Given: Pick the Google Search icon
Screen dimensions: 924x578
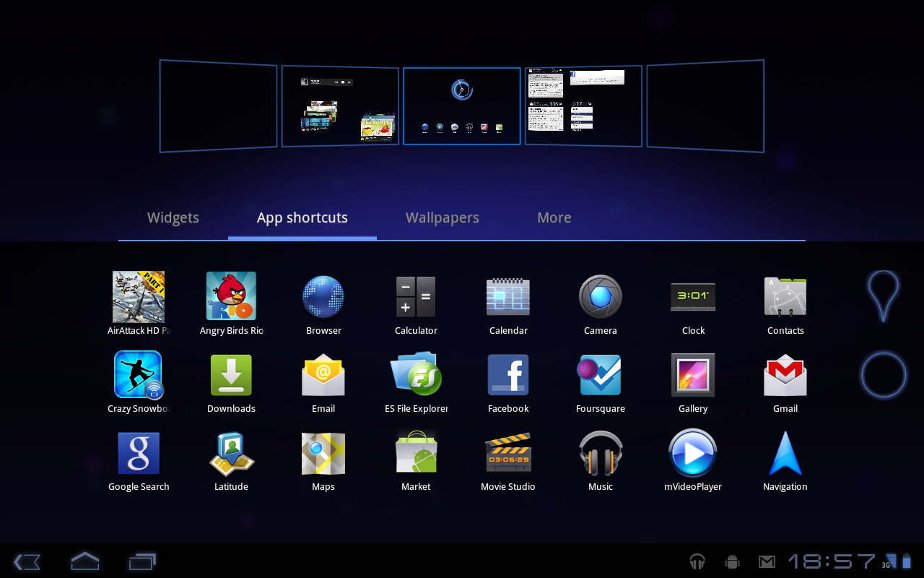Looking at the screenshot, I should [139, 453].
